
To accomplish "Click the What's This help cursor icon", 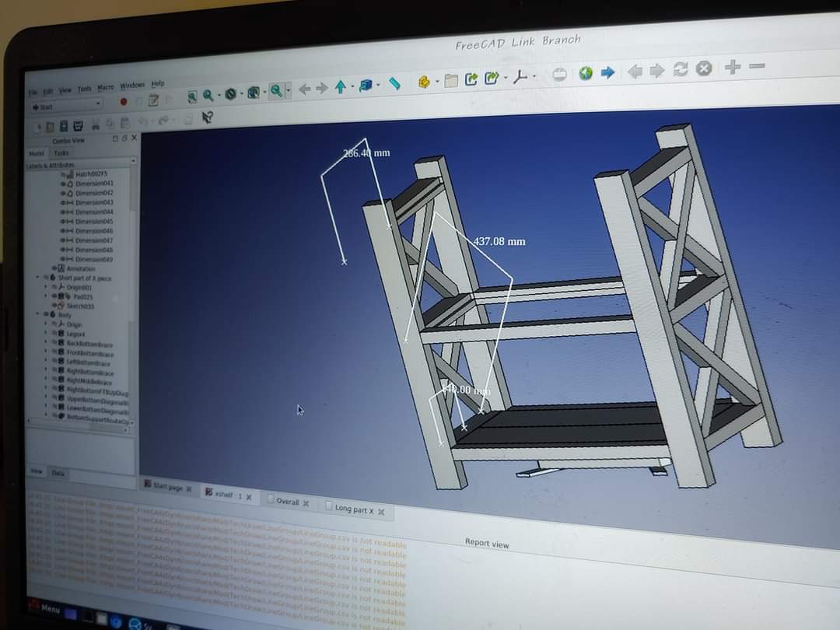I will tap(207, 117).
